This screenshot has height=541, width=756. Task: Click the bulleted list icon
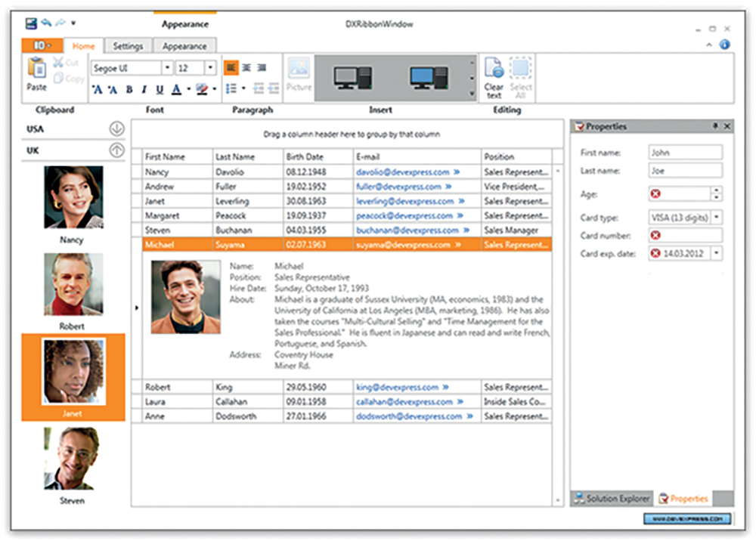point(231,89)
